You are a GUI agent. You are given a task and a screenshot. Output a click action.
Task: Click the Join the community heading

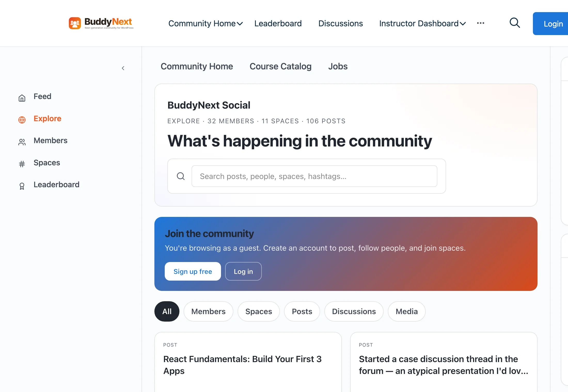tap(209, 234)
